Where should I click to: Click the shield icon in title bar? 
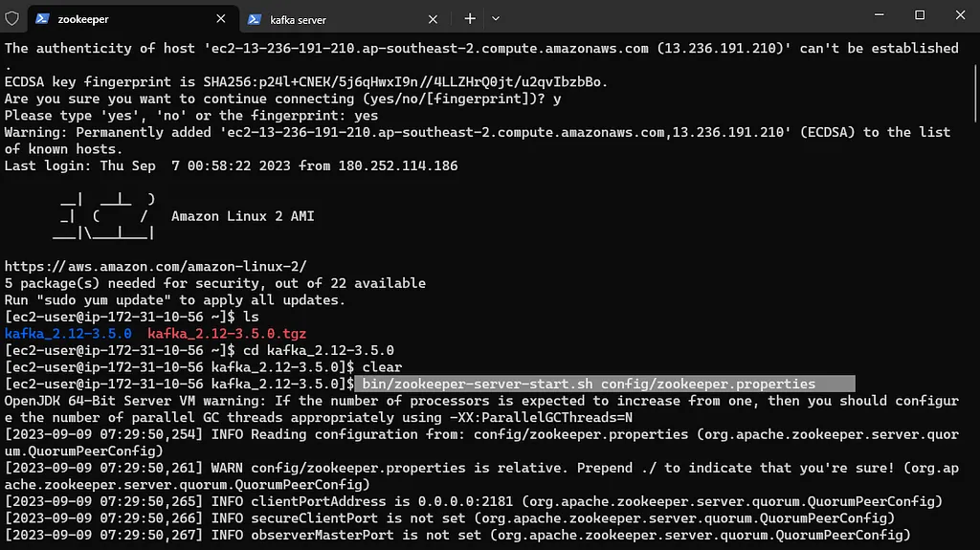[11, 19]
